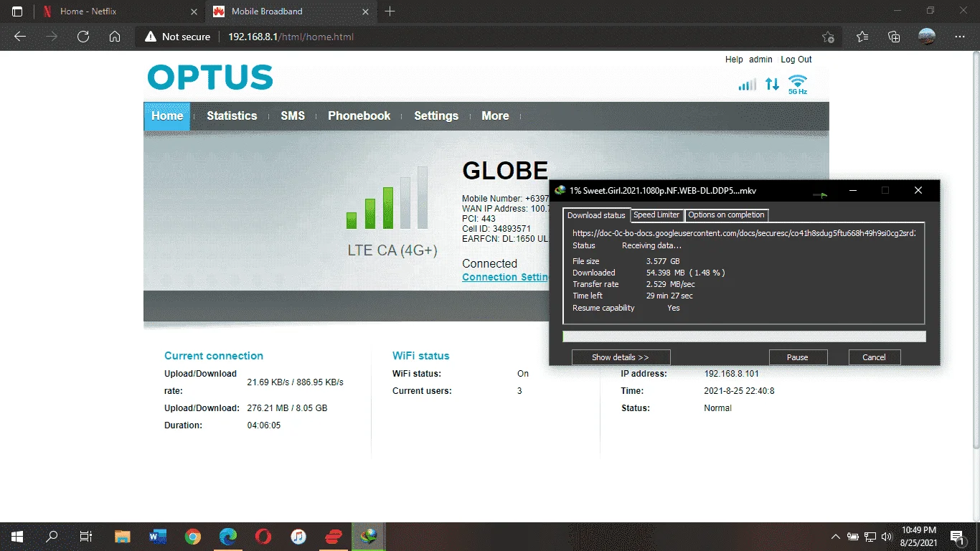
Task: Open the Connection Settings link
Action: (506, 277)
